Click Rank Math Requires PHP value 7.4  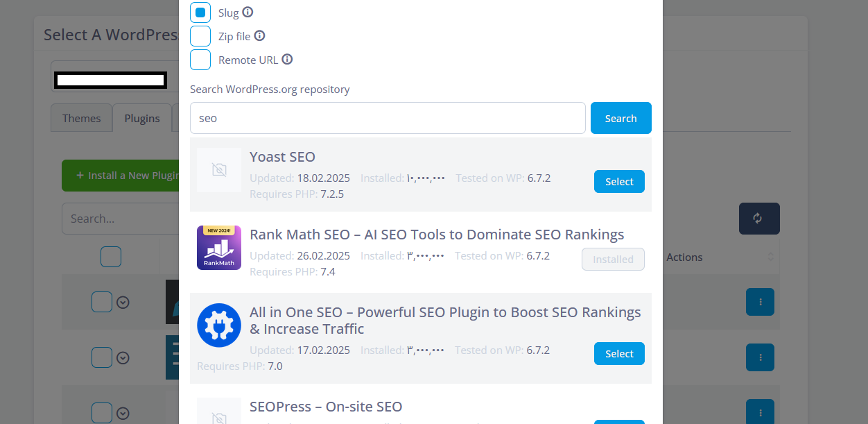click(328, 272)
